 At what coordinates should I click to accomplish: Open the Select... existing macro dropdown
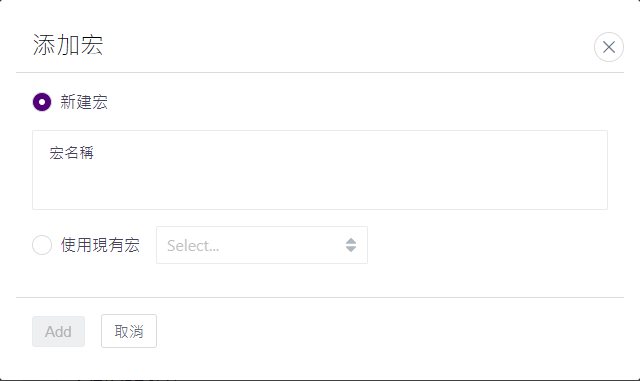[262, 245]
